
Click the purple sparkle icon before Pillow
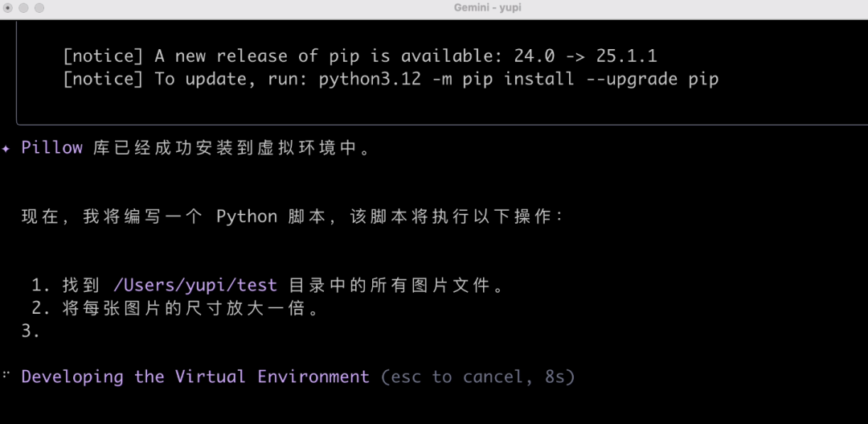pos(6,149)
